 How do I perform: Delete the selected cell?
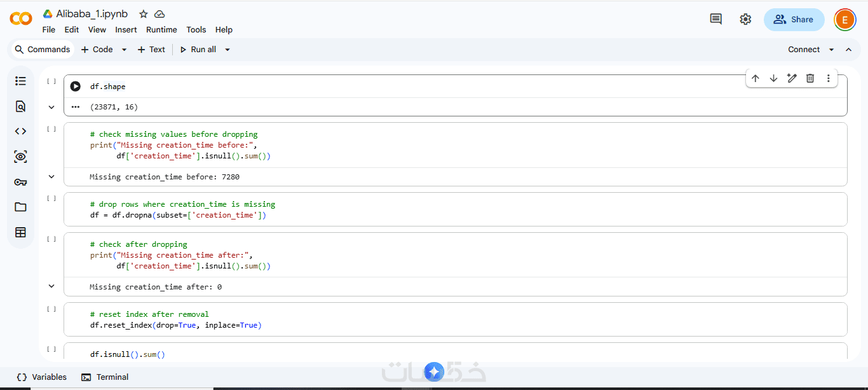(810, 78)
